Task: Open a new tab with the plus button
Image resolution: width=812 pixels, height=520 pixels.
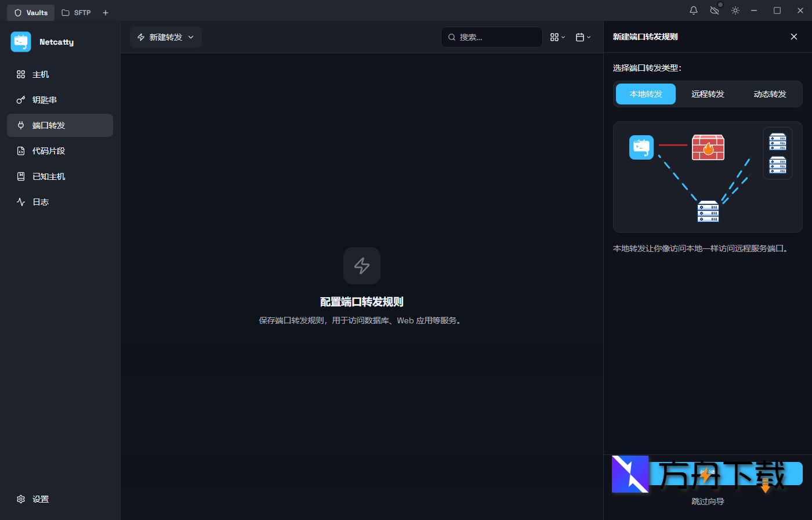Action: (x=105, y=12)
